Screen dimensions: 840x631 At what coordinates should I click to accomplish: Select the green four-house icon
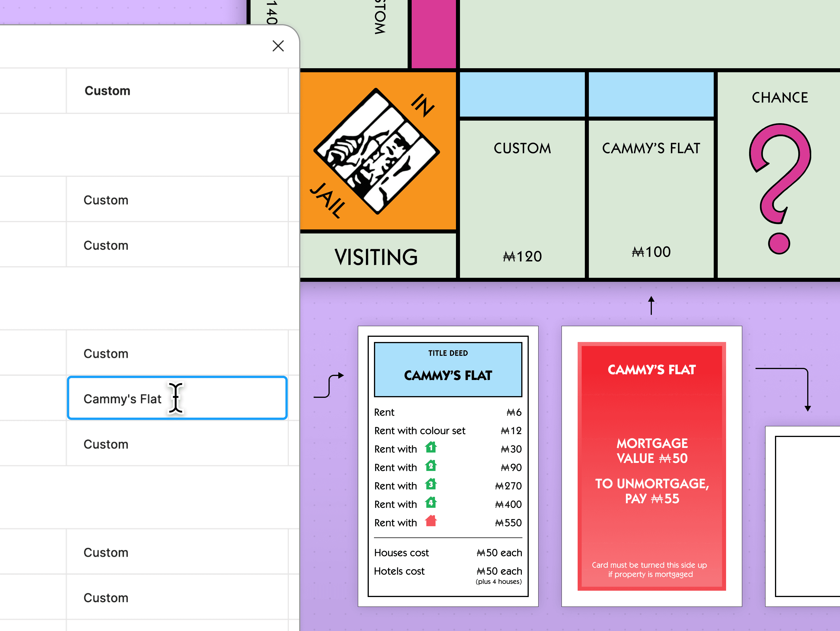(x=431, y=503)
